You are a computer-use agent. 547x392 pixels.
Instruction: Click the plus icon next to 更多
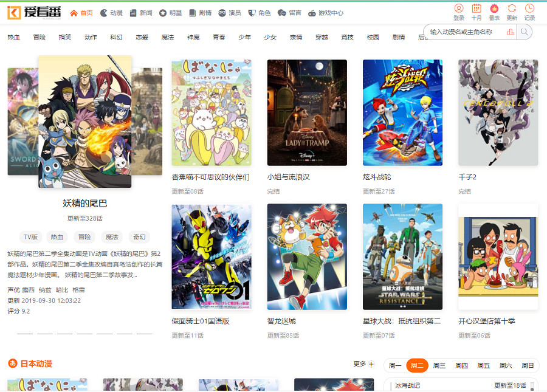(x=371, y=364)
